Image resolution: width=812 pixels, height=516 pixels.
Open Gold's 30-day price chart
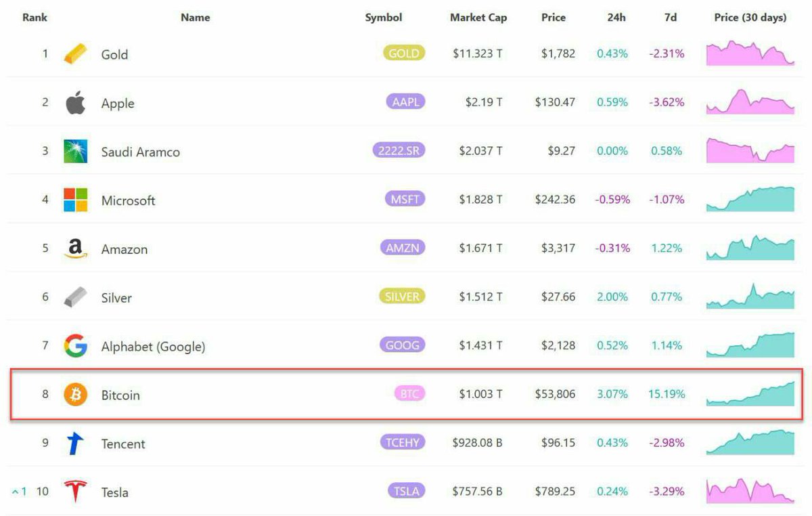click(x=750, y=53)
